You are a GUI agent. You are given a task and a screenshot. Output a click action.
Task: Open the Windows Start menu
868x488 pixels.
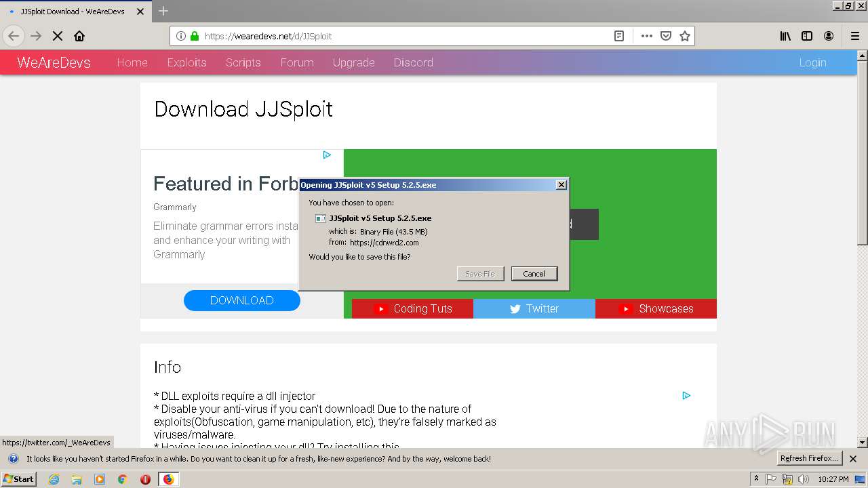tap(19, 479)
